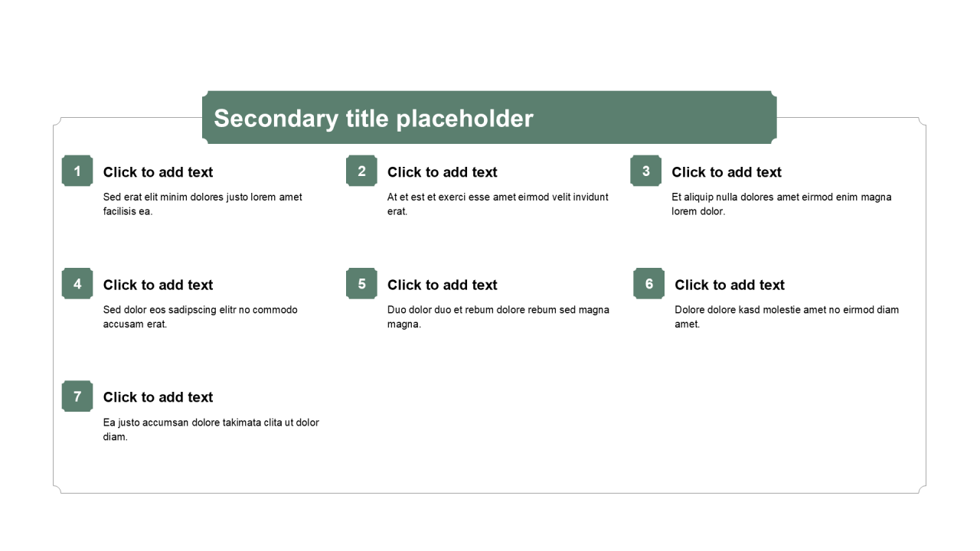Select the 'Et aliquip nulla dolores' paragraph
This screenshot has width=980, height=551.
pos(781,204)
